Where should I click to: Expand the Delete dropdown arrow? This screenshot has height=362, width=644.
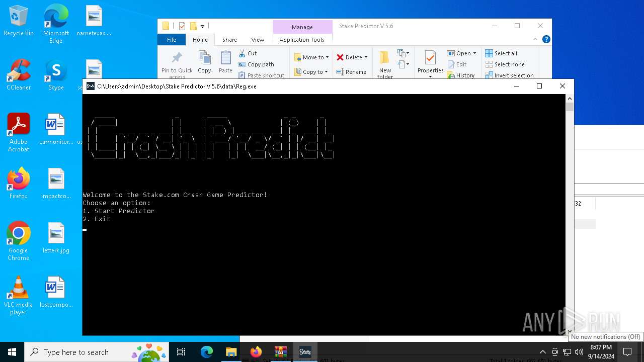click(366, 57)
